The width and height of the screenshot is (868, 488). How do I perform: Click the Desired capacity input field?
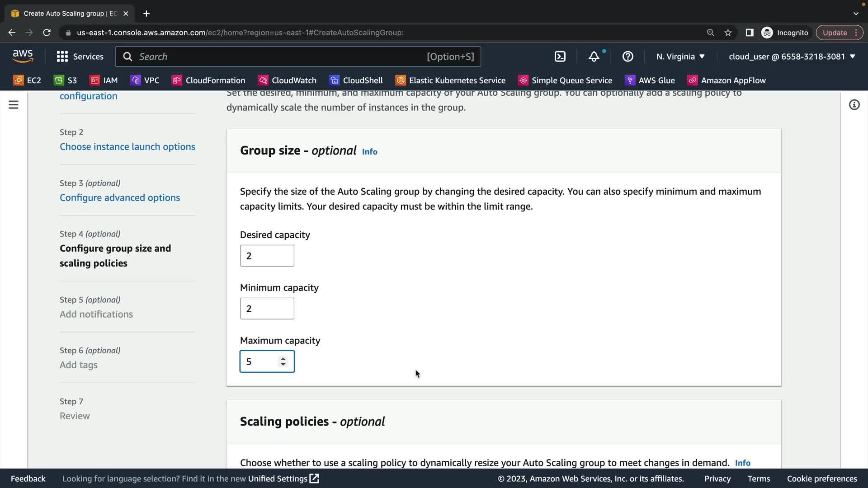[x=267, y=256]
